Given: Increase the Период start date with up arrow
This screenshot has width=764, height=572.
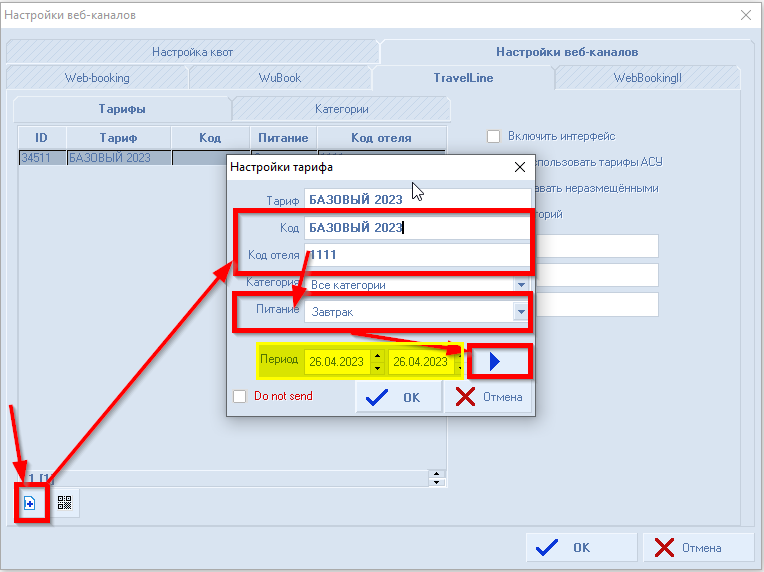Looking at the screenshot, I should pos(377,355).
